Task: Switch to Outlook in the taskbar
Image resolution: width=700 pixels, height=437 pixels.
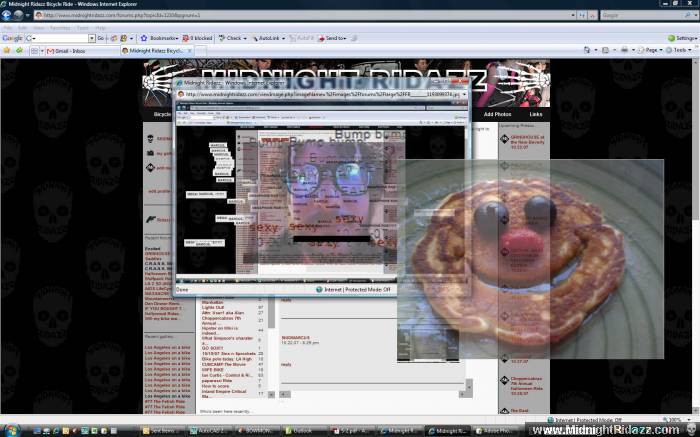Action: (x=304, y=431)
